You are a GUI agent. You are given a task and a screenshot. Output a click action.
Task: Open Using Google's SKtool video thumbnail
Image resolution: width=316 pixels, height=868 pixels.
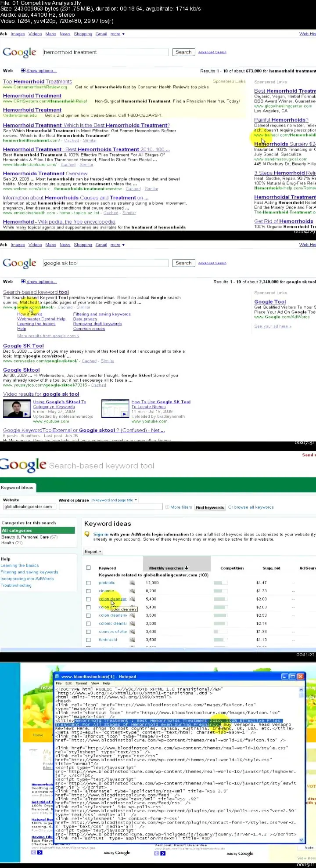(x=17, y=409)
